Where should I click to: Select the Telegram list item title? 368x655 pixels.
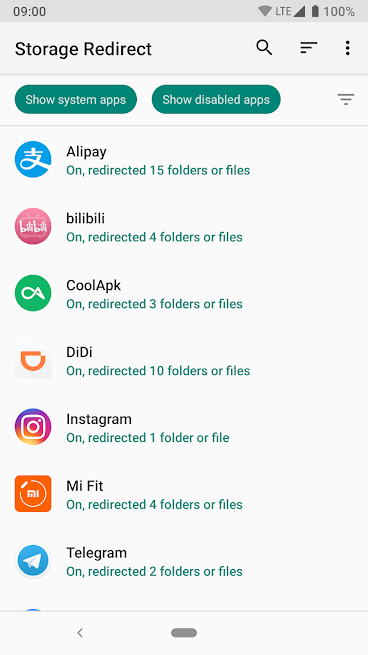[x=96, y=553]
